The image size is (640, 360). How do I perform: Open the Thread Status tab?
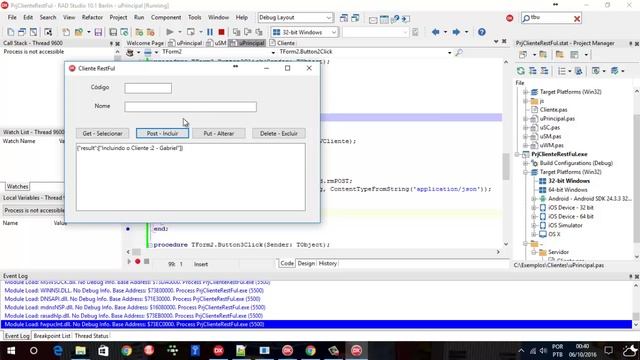91,336
